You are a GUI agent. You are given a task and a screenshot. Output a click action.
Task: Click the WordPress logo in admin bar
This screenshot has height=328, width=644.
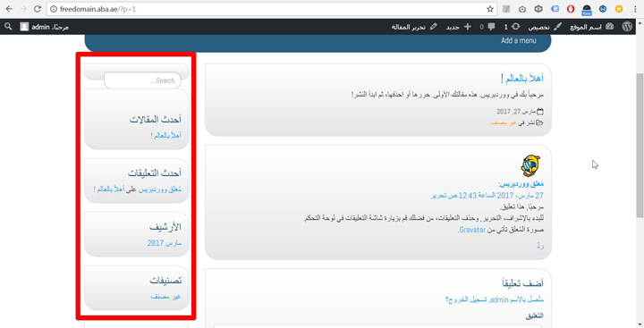pyautogui.click(x=627, y=27)
